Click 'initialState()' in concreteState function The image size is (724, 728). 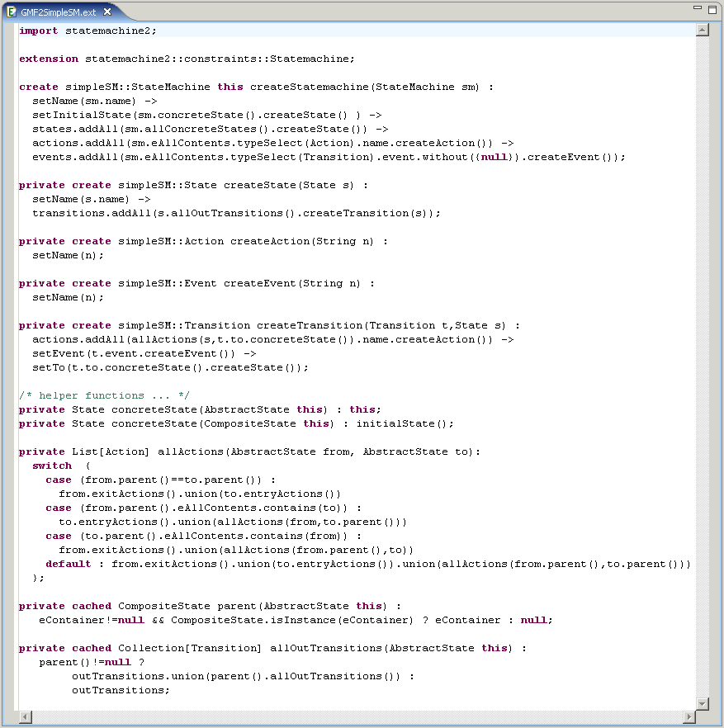click(x=401, y=424)
